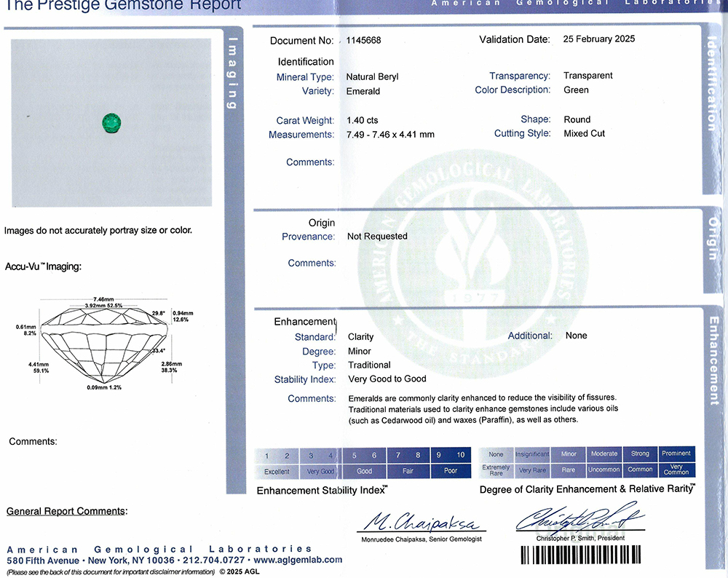The height and width of the screenshot is (578, 728).
Task: Select the vertical Enhancement tab
Action: [714, 361]
